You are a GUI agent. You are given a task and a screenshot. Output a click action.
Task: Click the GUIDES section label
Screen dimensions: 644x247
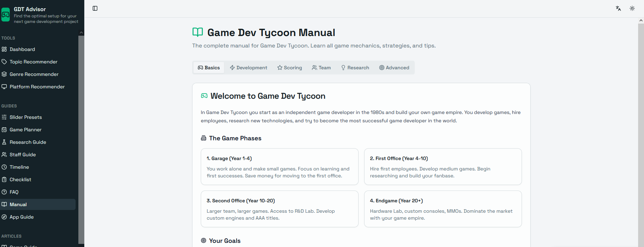[x=9, y=106]
